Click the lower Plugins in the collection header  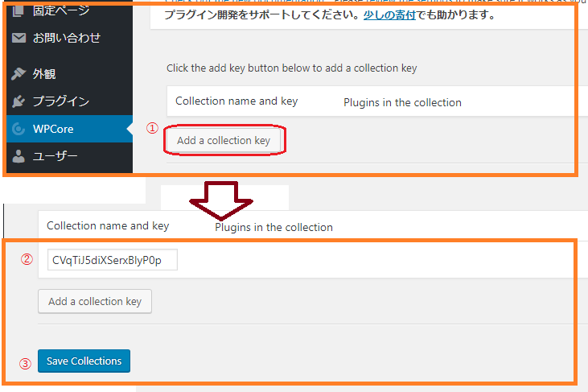click(273, 227)
